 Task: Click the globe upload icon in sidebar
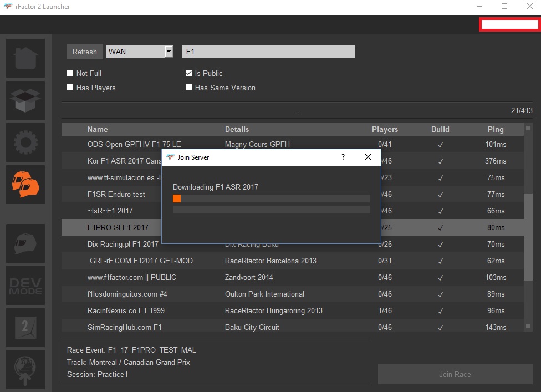pos(25,369)
